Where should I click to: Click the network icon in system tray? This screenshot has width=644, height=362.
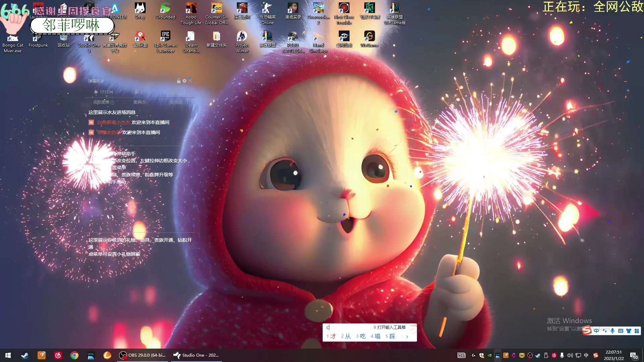[578, 355]
